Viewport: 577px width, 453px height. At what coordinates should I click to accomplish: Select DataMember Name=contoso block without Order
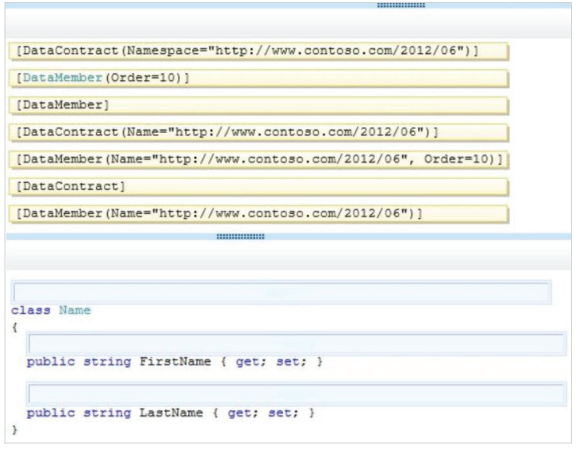point(259,214)
